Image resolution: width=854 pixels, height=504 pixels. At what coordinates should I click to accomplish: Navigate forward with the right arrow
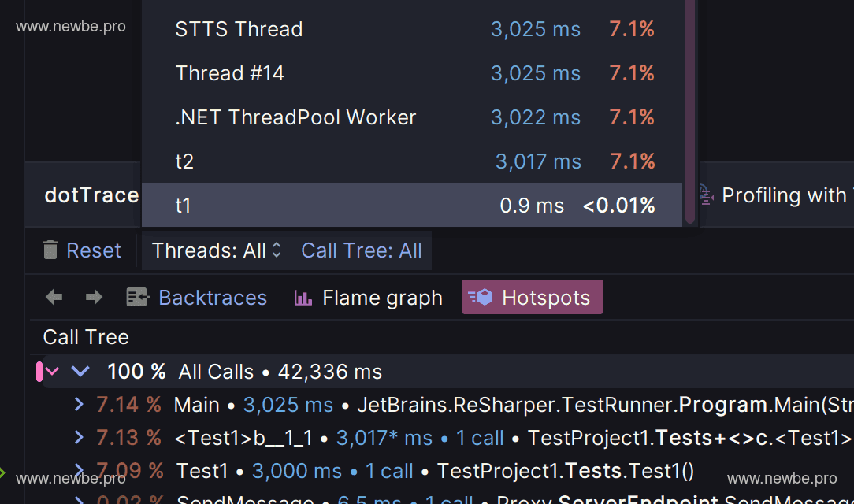[x=94, y=298]
